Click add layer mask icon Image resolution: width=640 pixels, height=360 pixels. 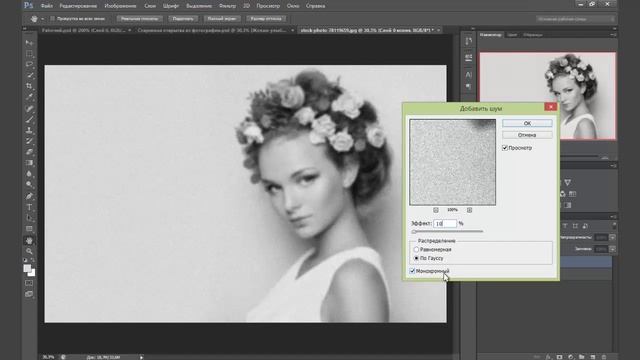[560, 357]
